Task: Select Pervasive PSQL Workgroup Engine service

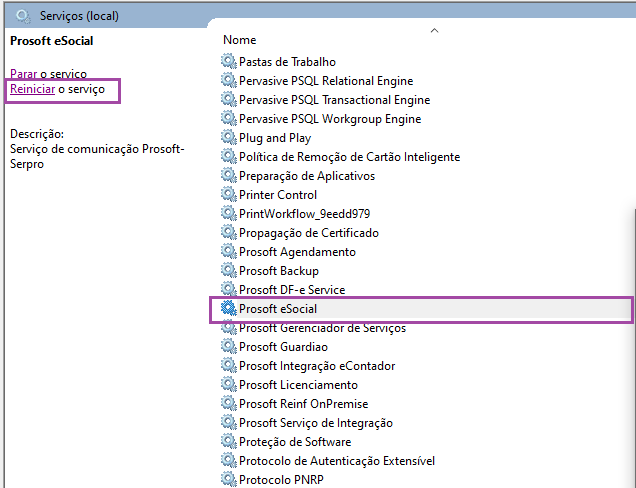Action: 330,119
